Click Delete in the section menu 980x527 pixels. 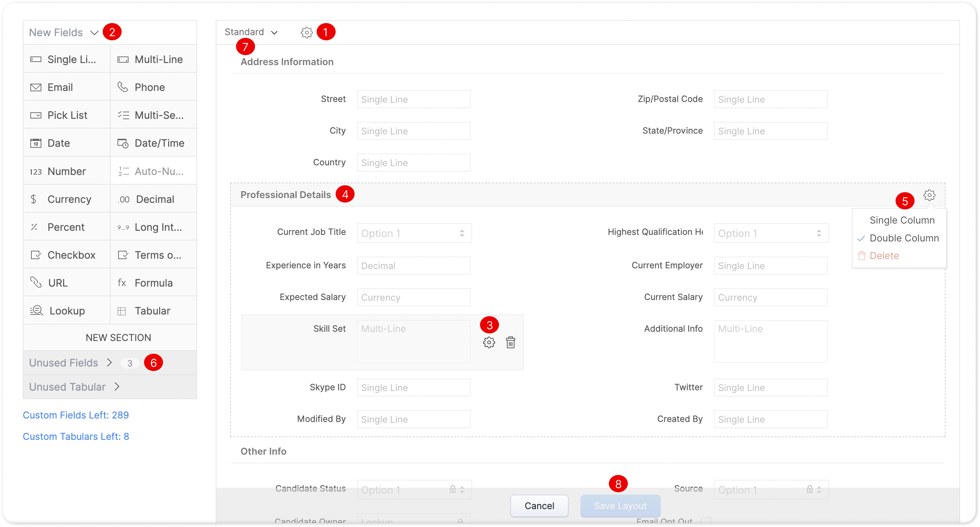pyautogui.click(x=884, y=256)
